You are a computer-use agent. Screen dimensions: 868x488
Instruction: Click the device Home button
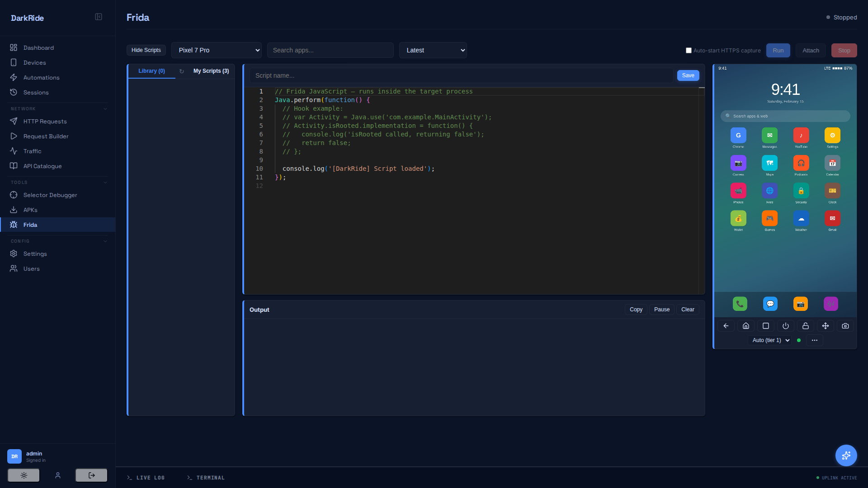click(x=746, y=326)
